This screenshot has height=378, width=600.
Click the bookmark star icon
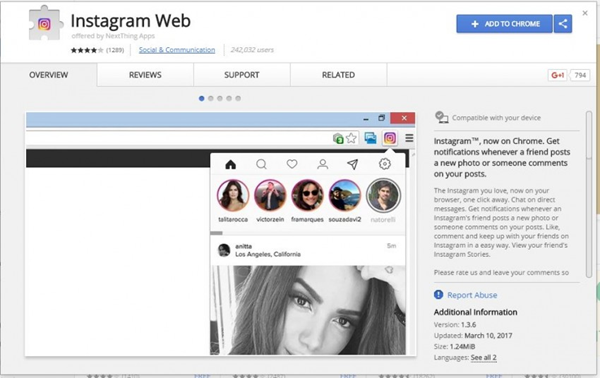(x=351, y=138)
